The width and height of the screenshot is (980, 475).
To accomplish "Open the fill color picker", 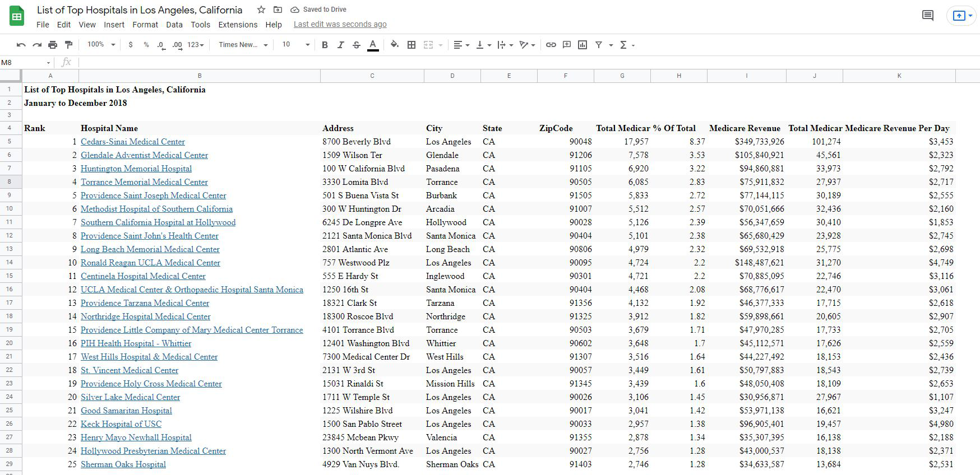I will [x=395, y=45].
